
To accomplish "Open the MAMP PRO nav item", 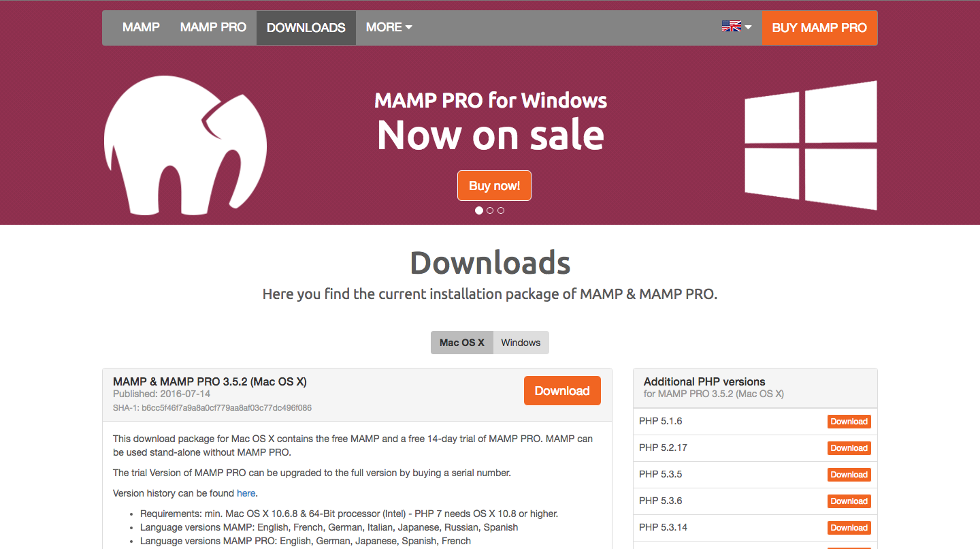I will pyautogui.click(x=213, y=27).
